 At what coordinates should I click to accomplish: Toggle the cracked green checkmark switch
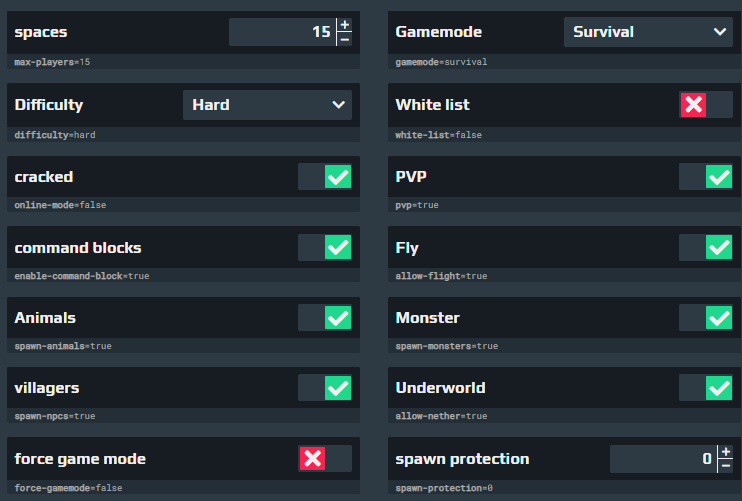point(325,177)
